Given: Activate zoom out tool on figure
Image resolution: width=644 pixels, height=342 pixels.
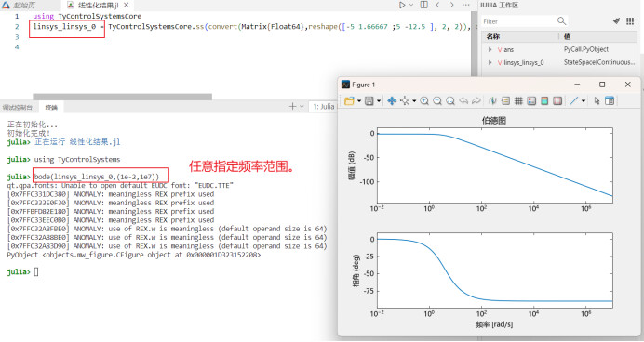Looking at the screenshot, I should 437,101.
